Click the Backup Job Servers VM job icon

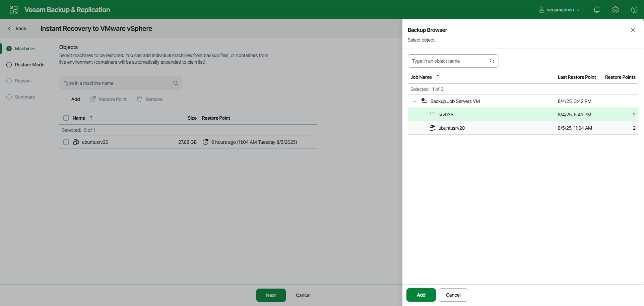point(425,101)
